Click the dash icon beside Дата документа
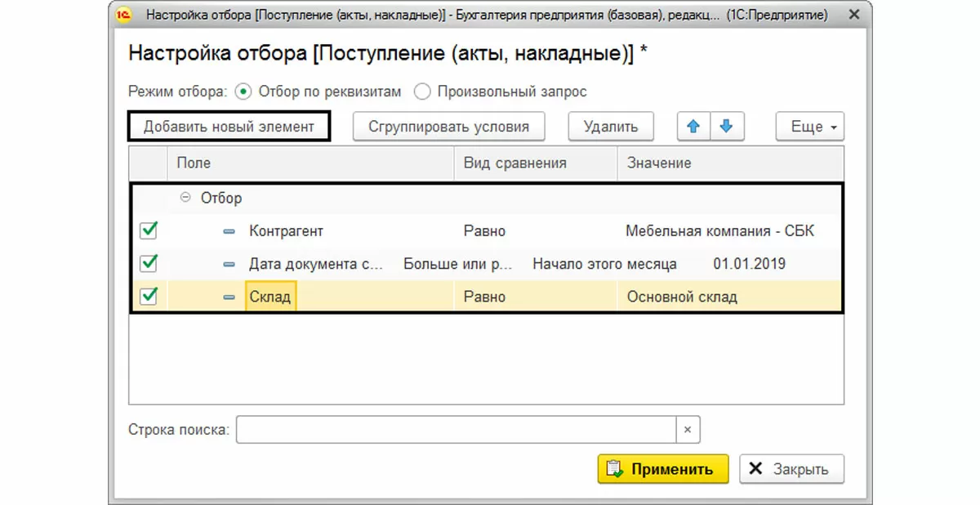This screenshot has height=505, width=980. (229, 264)
